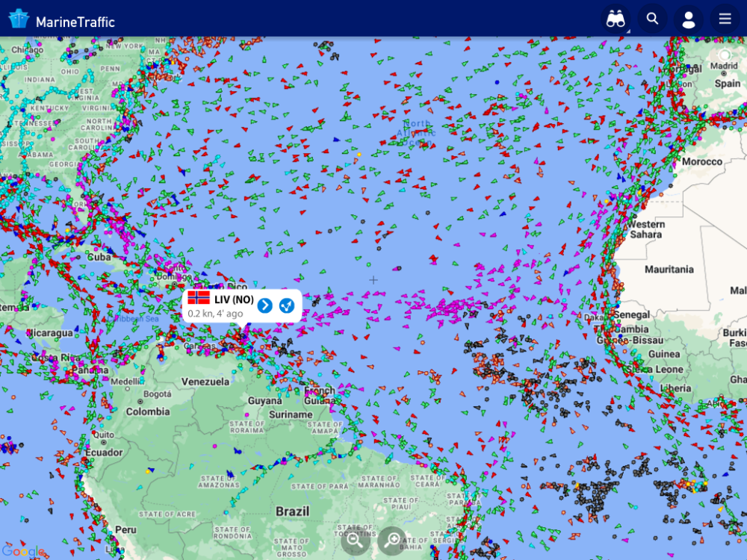Open the search magnifier in header
Image resolution: width=747 pixels, height=560 pixels.
[x=652, y=19]
